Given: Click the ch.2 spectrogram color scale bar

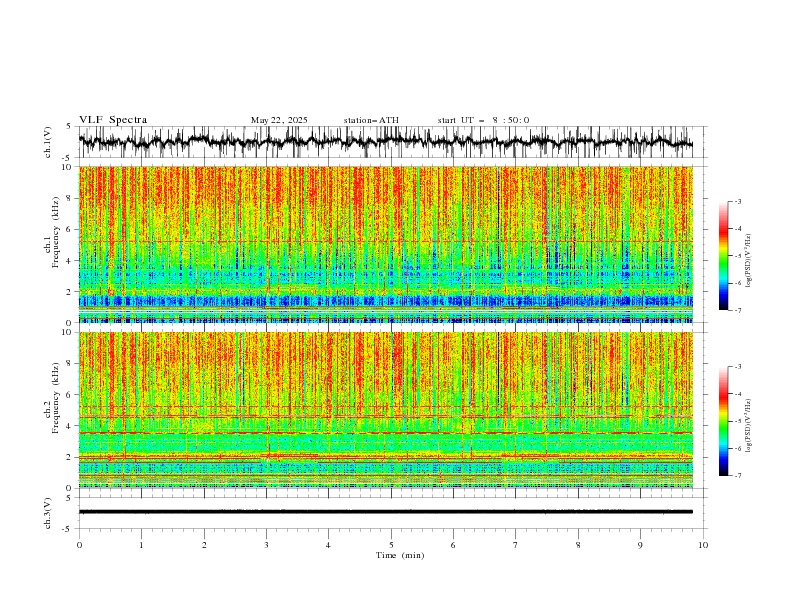Looking at the screenshot, I should 723,421.
